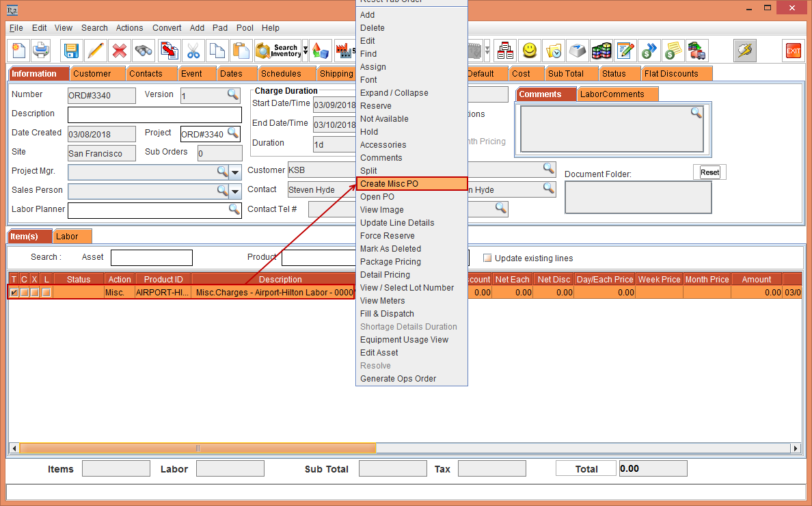Screen dimensions: 812x506
Task: Switch to the LaborComments tab
Action: tap(617, 94)
